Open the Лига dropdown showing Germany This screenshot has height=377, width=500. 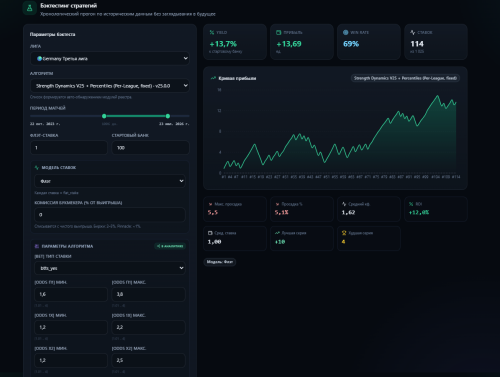110,58
